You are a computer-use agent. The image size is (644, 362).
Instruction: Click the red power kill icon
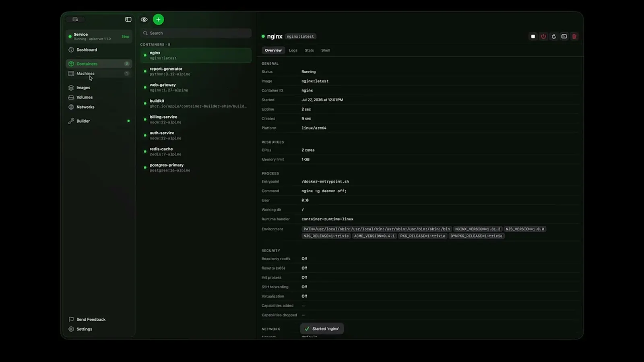(x=543, y=37)
